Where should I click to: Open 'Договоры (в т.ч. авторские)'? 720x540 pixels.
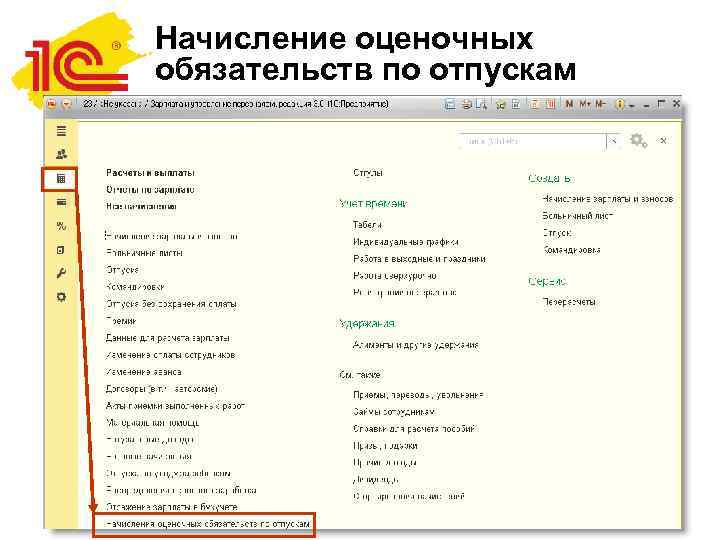pyautogui.click(x=162, y=389)
